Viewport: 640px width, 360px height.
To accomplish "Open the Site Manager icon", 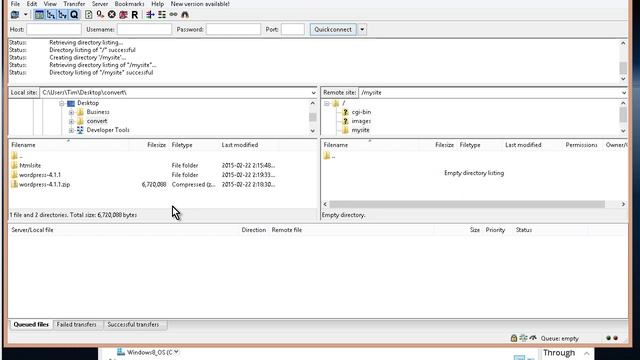I will point(15,15).
